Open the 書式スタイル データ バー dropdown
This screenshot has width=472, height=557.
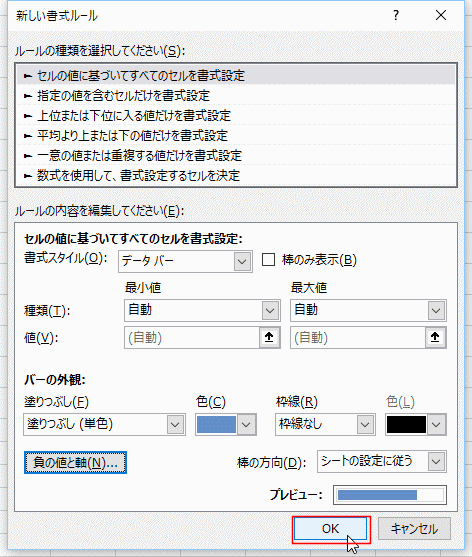[185, 261]
